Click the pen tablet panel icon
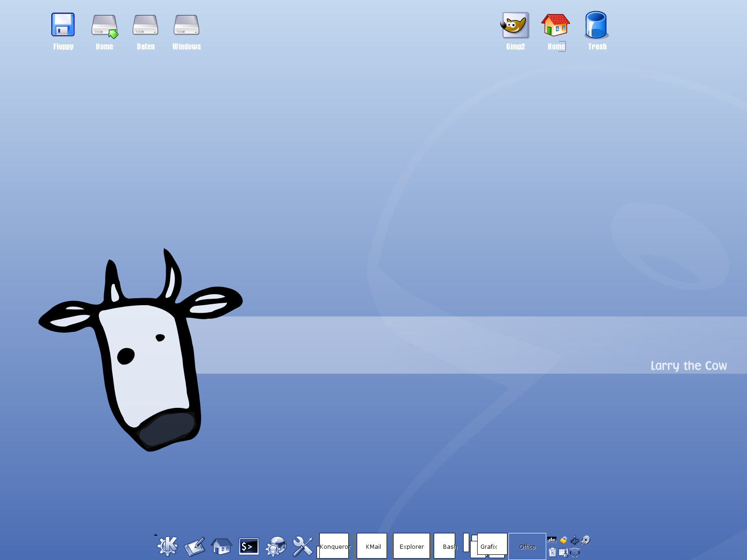Viewport: 747px width, 560px height. pos(195,546)
